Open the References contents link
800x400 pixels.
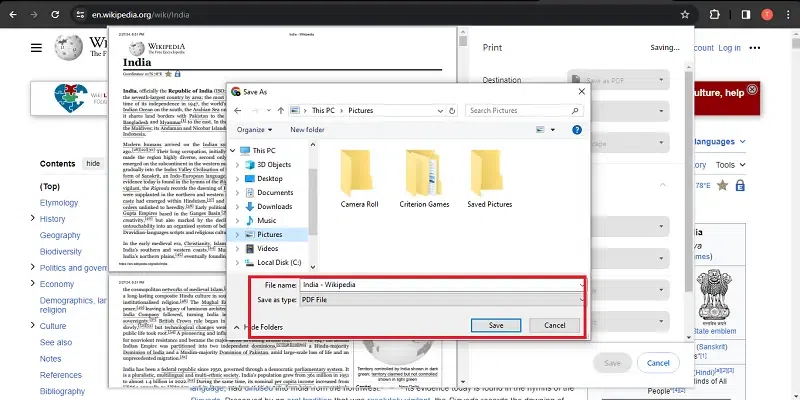tap(61, 375)
